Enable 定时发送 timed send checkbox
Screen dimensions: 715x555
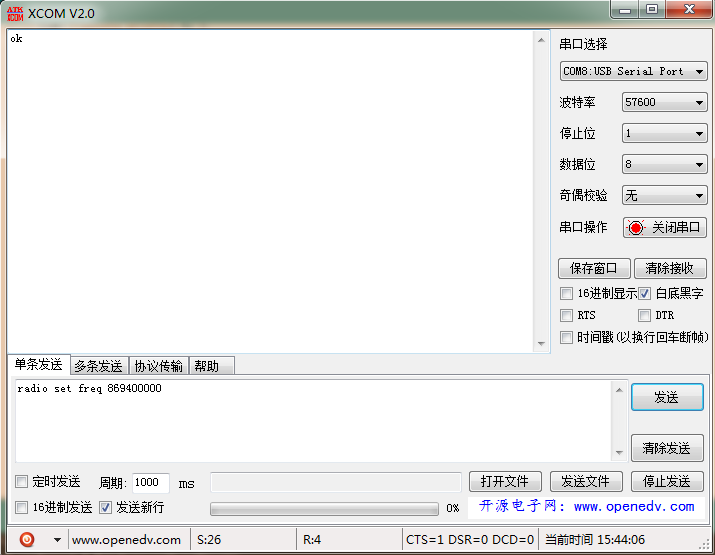(21, 482)
